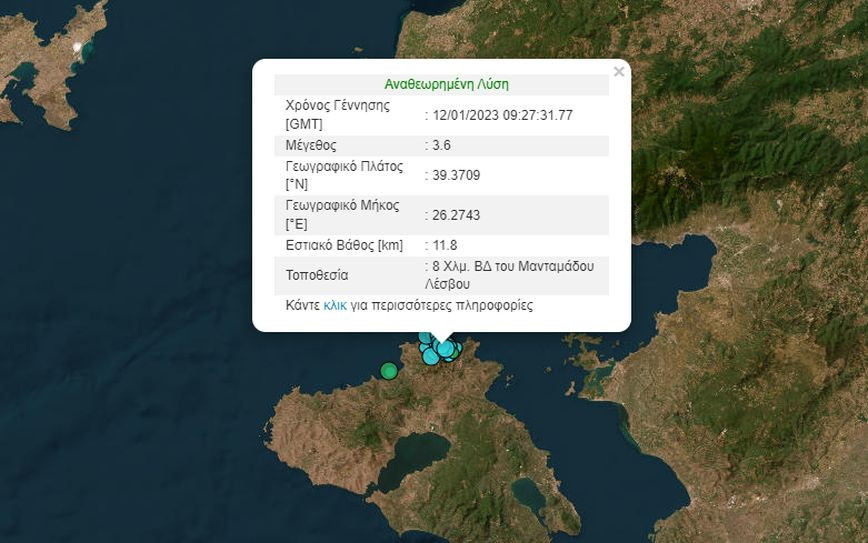
Task: Select the topmost-left cyan marker in the cluster
Action: tap(425, 339)
